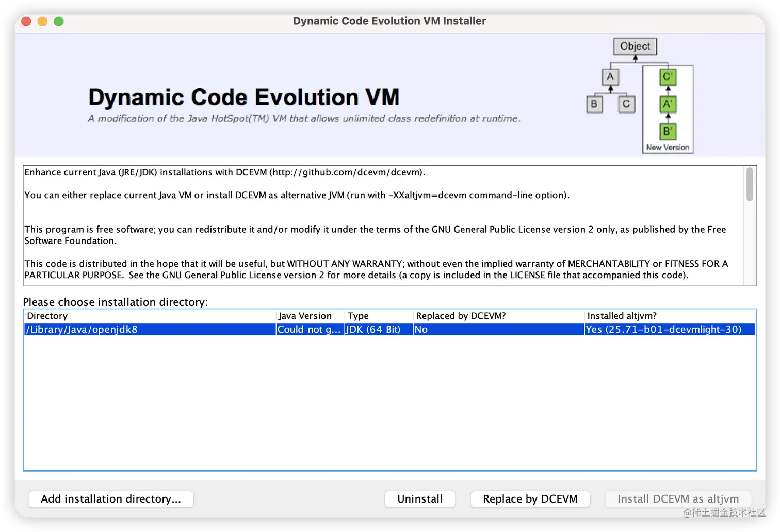Click the Uninstall button
Image resolution: width=780 pixels, height=532 pixels.
coord(420,499)
